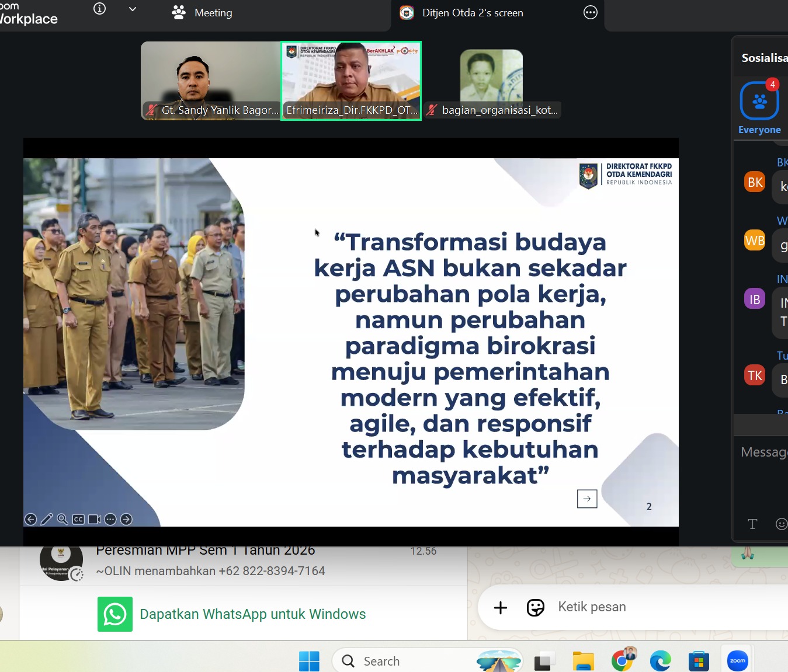Click Zoom icon on taskbar

point(738,660)
